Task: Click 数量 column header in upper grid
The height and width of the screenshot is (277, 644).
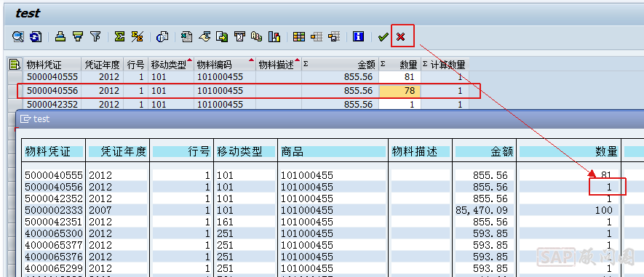Action: pyautogui.click(x=399, y=65)
